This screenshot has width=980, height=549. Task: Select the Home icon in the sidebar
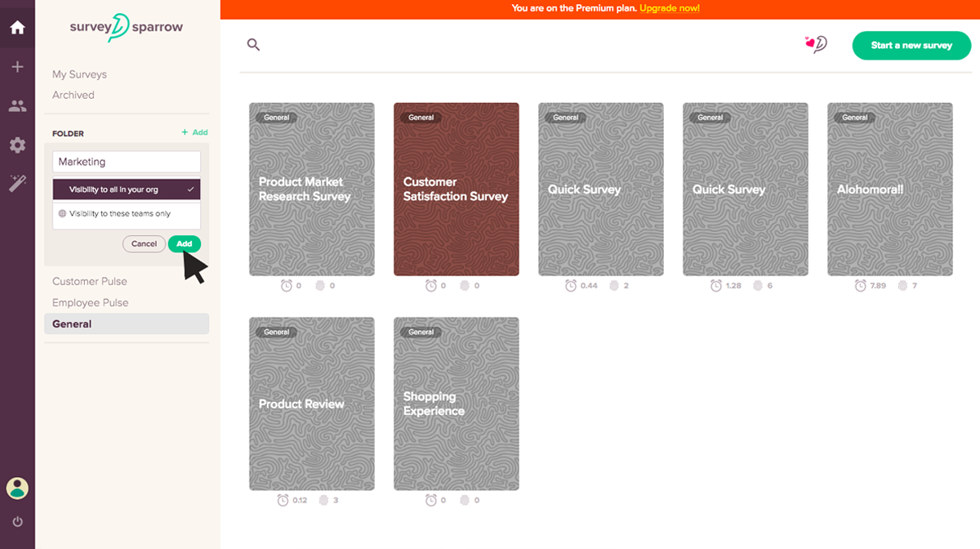(x=17, y=27)
